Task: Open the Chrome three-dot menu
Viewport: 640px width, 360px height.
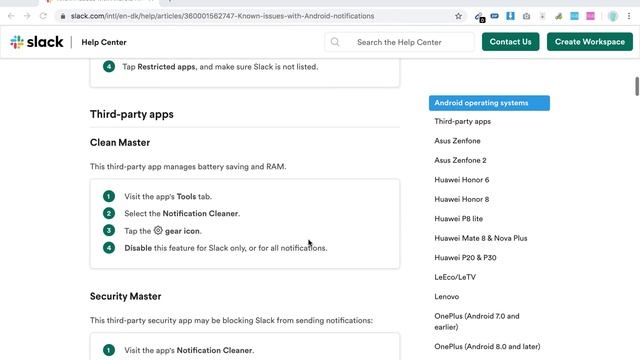Action: (629, 16)
